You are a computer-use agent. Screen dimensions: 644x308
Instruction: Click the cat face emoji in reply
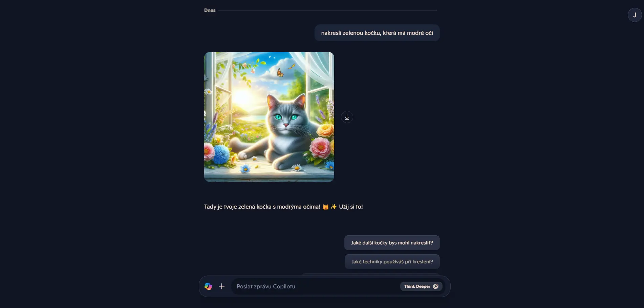click(x=325, y=207)
